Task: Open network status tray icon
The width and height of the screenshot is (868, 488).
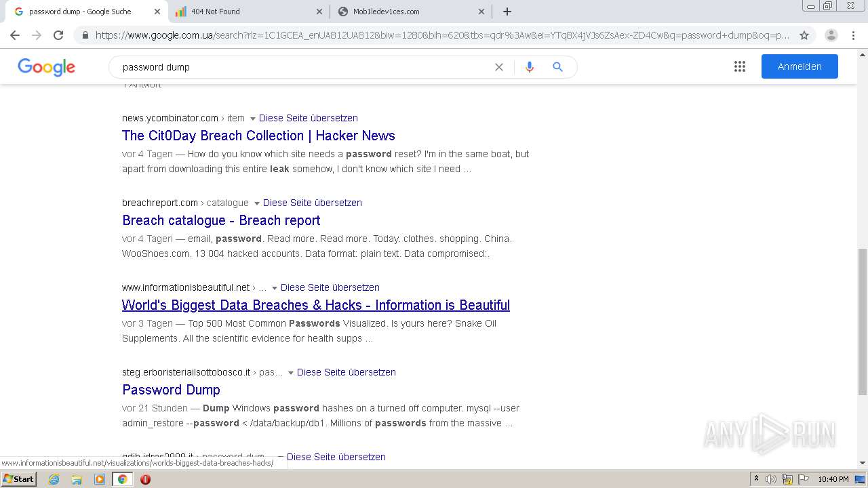Action: [x=787, y=479]
